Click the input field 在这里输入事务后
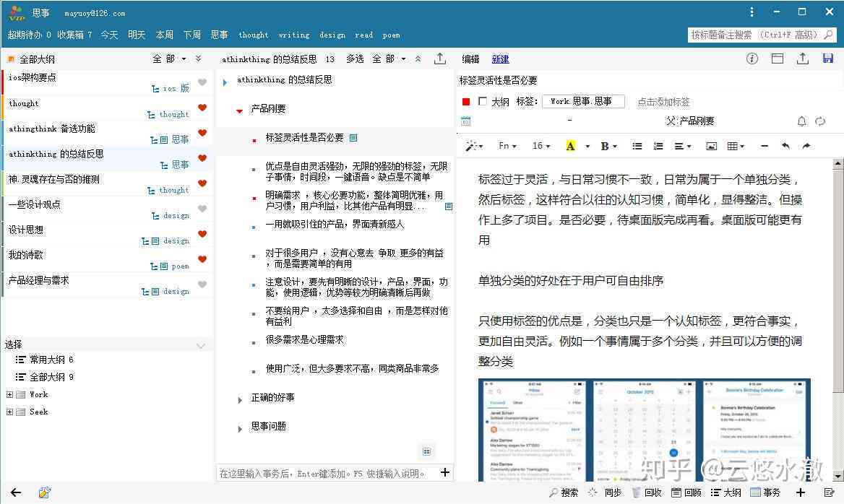The image size is (844, 504). pyautogui.click(x=327, y=474)
